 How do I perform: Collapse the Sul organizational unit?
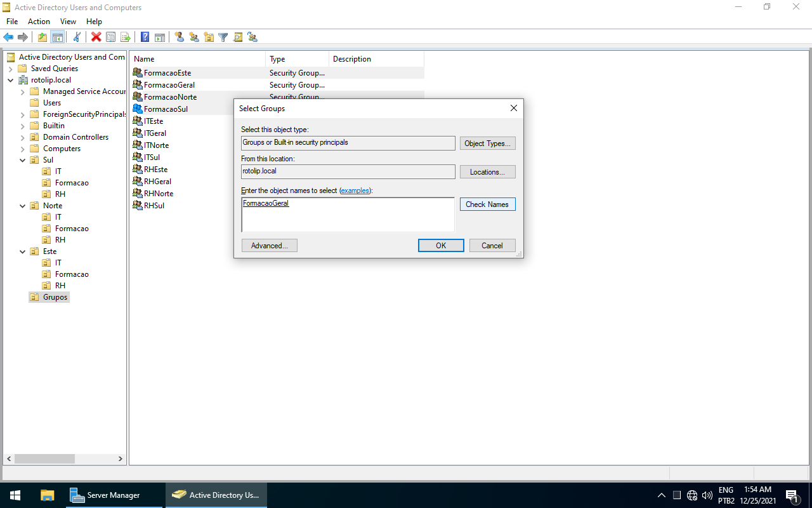point(23,160)
